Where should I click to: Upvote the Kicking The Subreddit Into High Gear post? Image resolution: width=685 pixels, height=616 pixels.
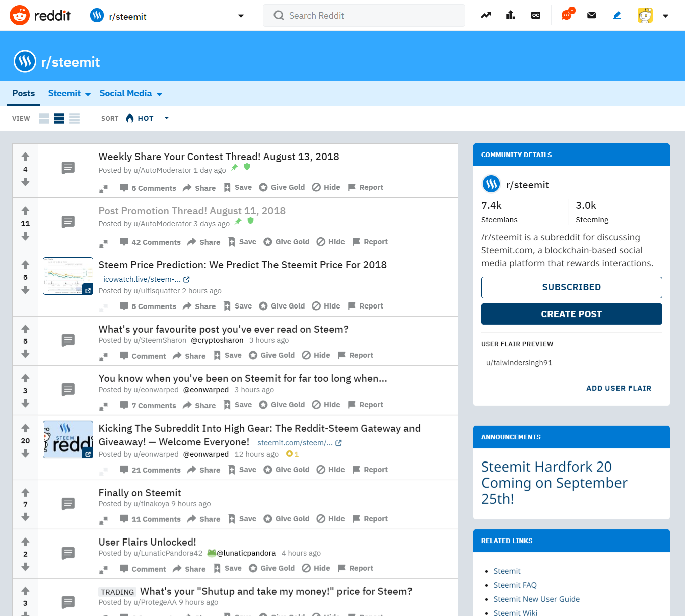25,428
